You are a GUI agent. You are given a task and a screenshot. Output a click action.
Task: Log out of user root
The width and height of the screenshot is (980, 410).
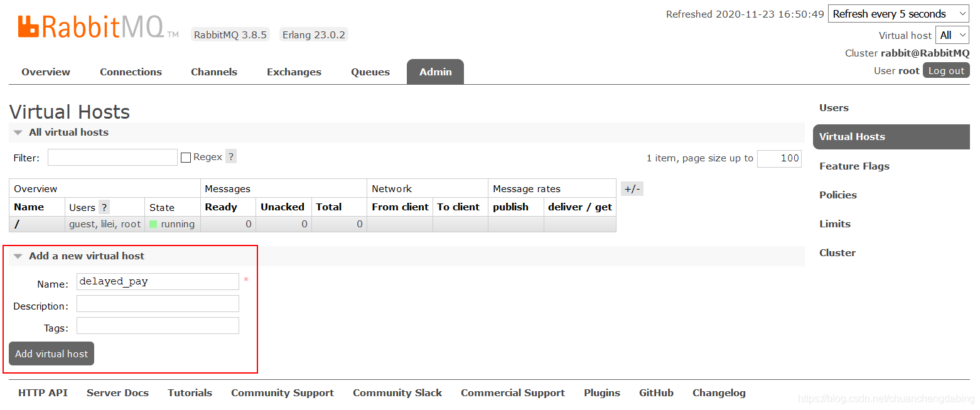click(x=946, y=71)
